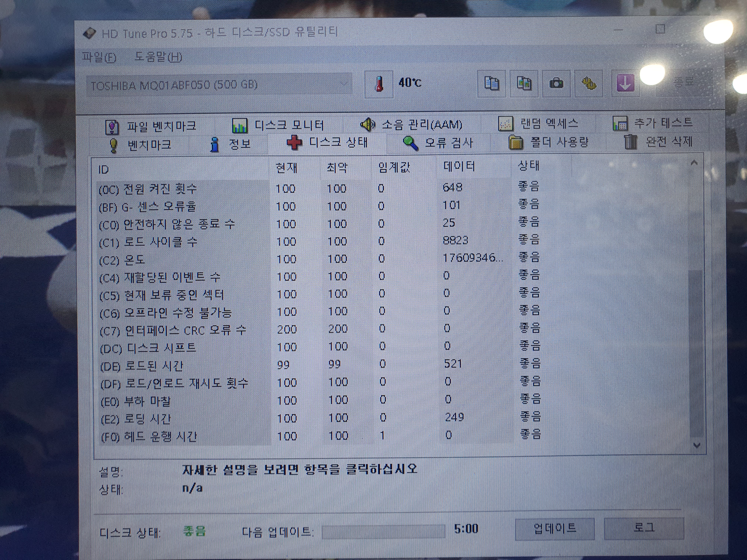Open the 도움말(H) menu
Image resolution: width=747 pixels, height=560 pixels.
tap(158, 57)
